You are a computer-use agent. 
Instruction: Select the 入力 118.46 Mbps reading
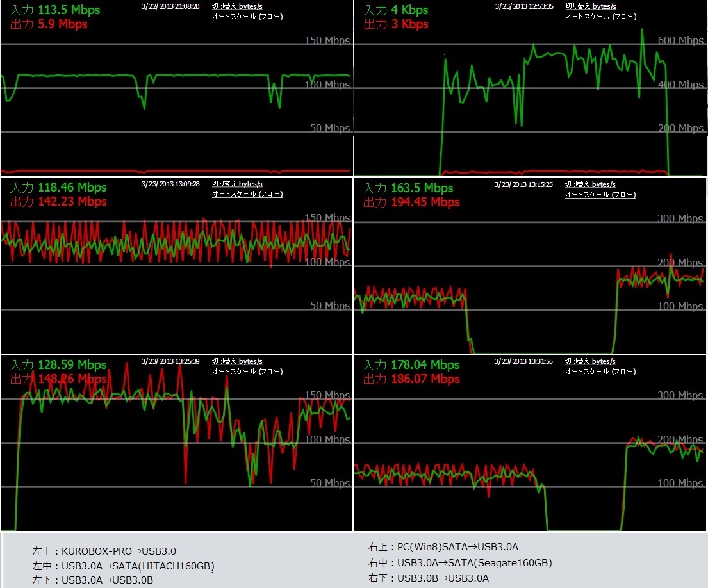point(58,187)
